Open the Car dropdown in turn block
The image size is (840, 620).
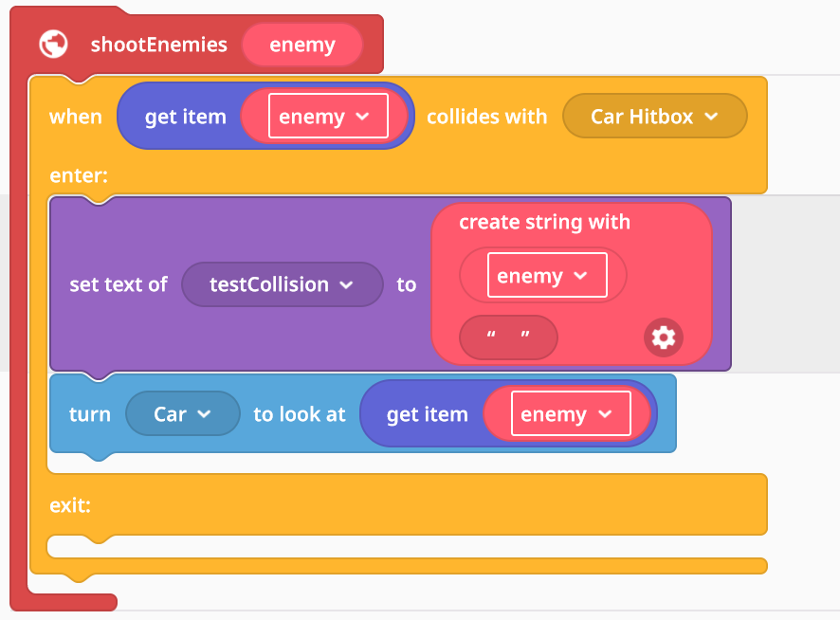point(183,413)
